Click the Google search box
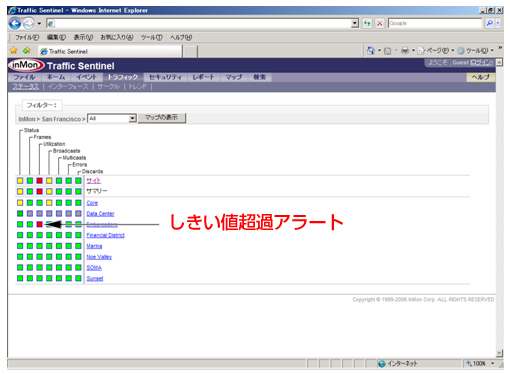This screenshot has height=374, width=510. pyautogui.click(x=435, y=23)
